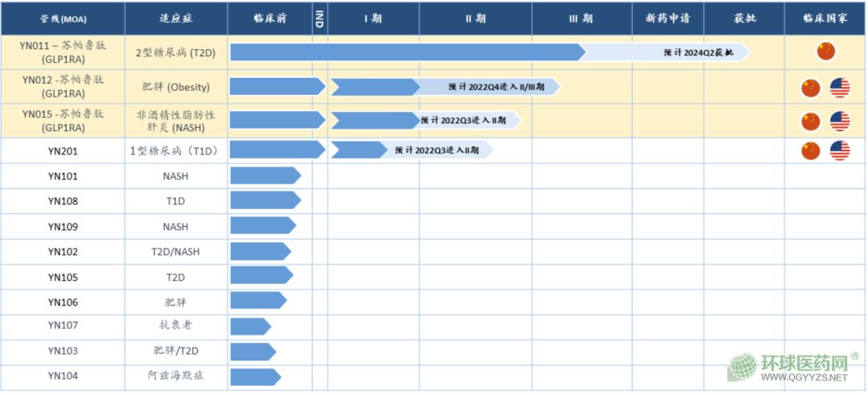Click the 预计 2022Q4进入II/III期 arrow label

click(x=496, y=87)
